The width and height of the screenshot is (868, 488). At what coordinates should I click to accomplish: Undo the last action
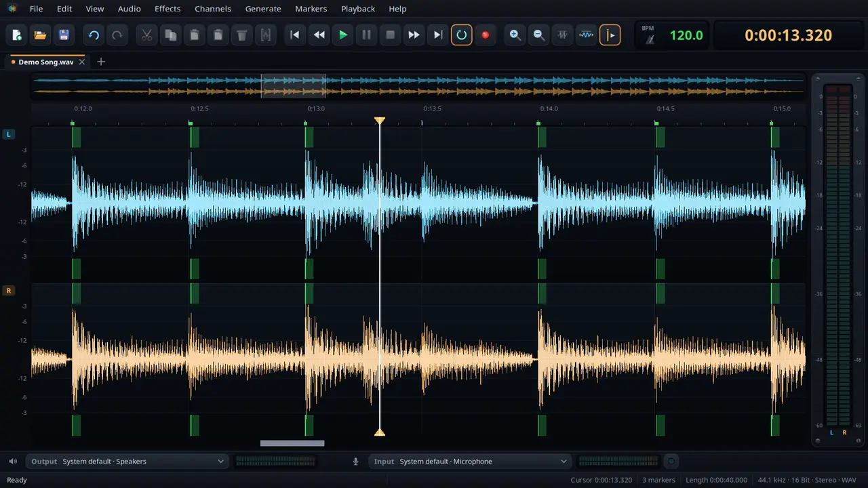[94, 35]
